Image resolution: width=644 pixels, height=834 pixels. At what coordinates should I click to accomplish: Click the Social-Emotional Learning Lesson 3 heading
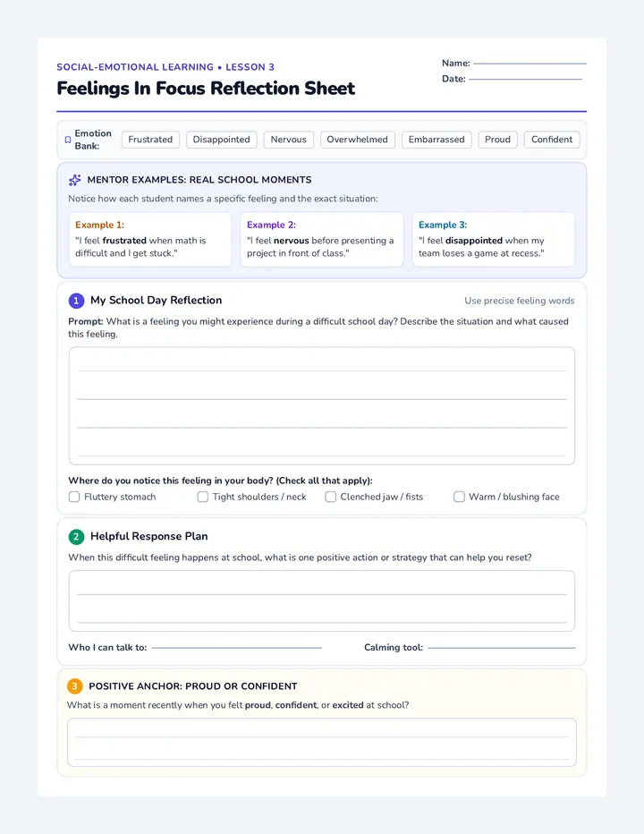(165, 67)
